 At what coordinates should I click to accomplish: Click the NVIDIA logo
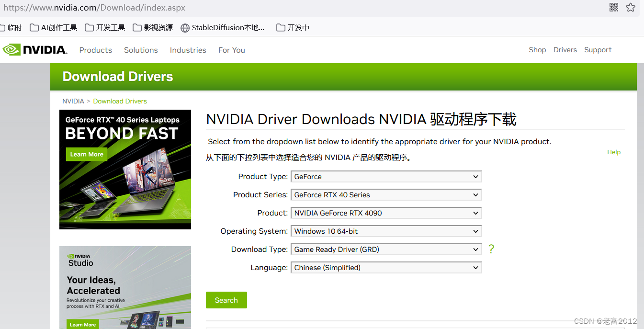[x=35, y=50]
